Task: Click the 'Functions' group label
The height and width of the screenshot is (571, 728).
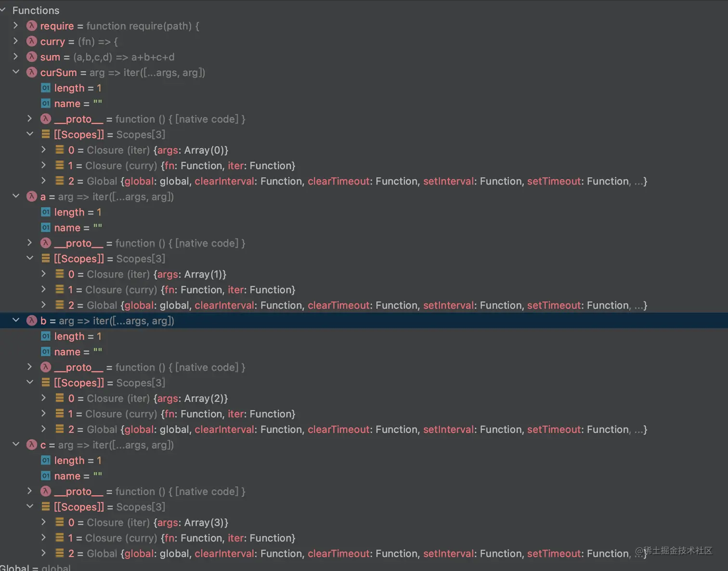Action: [36, 10]
